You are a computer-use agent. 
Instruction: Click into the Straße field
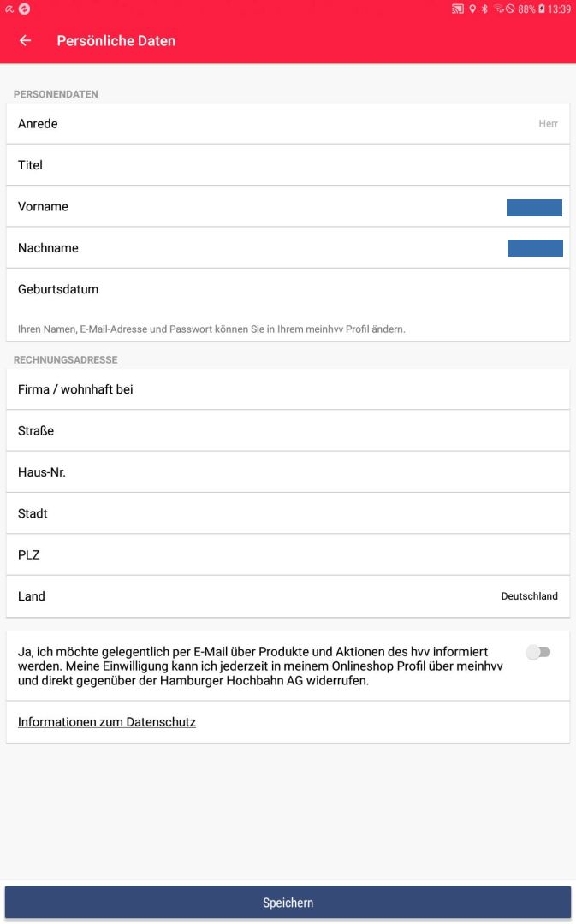tap(288, 431)
